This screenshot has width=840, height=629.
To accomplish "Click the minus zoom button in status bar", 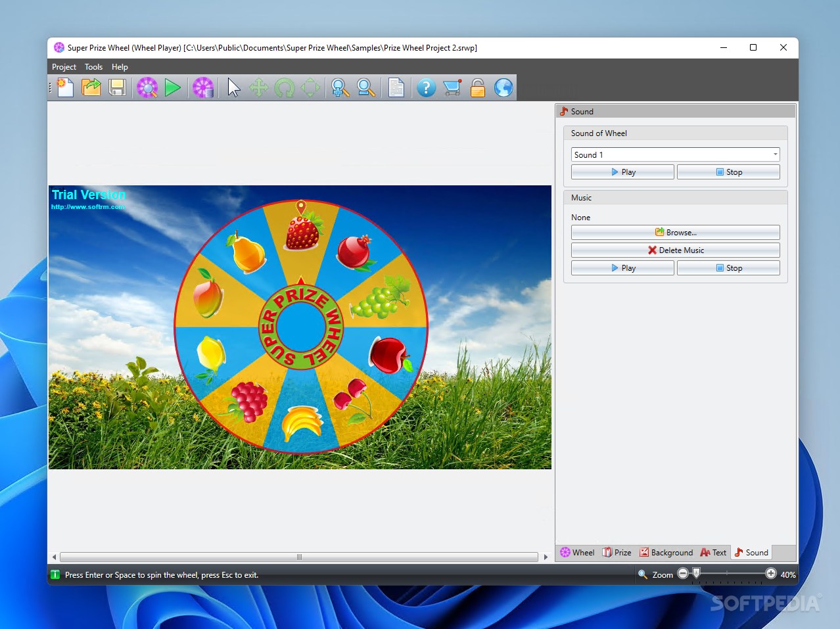I will pos(683,574).
